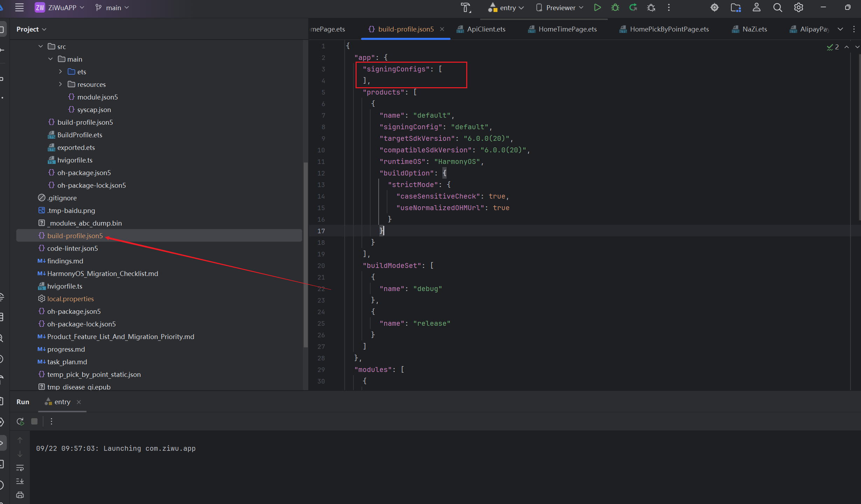861x504 pixels.
Task: Start debugging with the bug icon
Action: tap(615, 7)
